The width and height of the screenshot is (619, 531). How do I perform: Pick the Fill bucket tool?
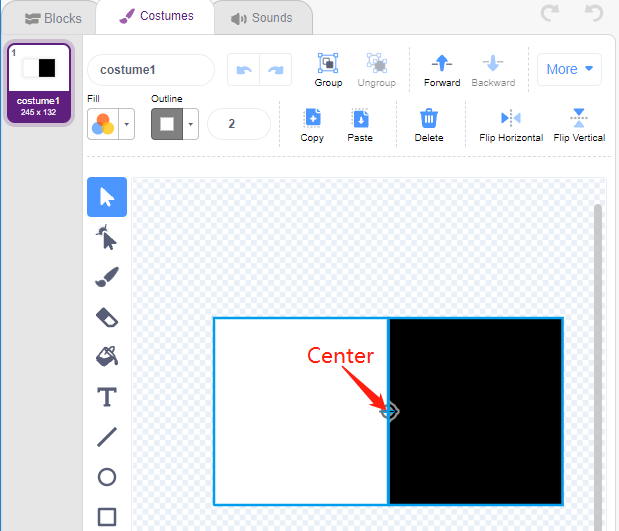(x=107, y=357)
